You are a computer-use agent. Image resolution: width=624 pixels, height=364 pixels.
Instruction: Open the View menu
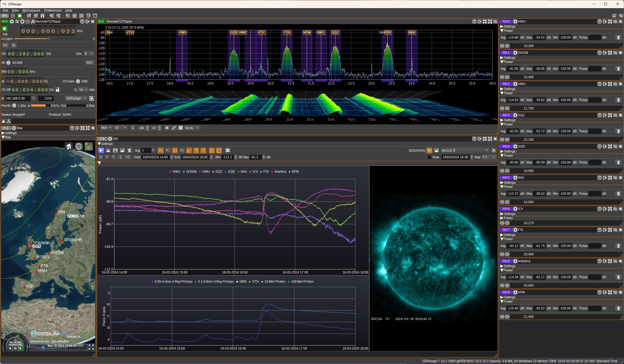pyautogui.click(x=15, y=10)
